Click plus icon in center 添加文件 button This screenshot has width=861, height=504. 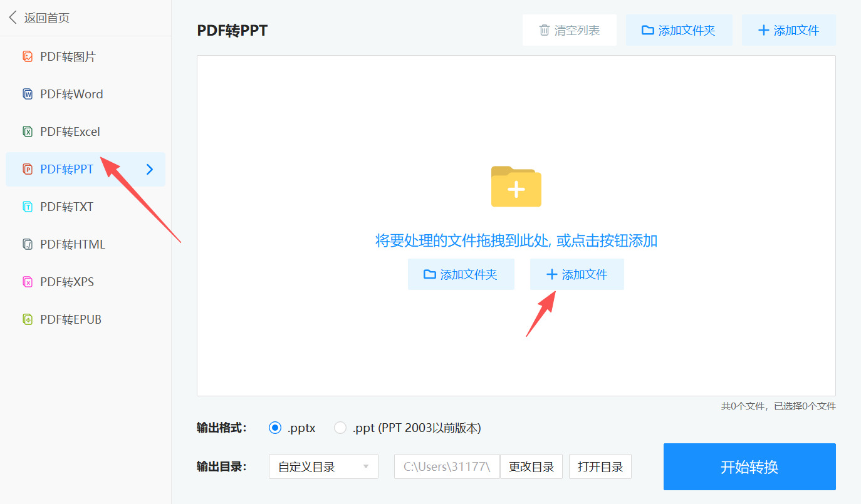point(551,274)
